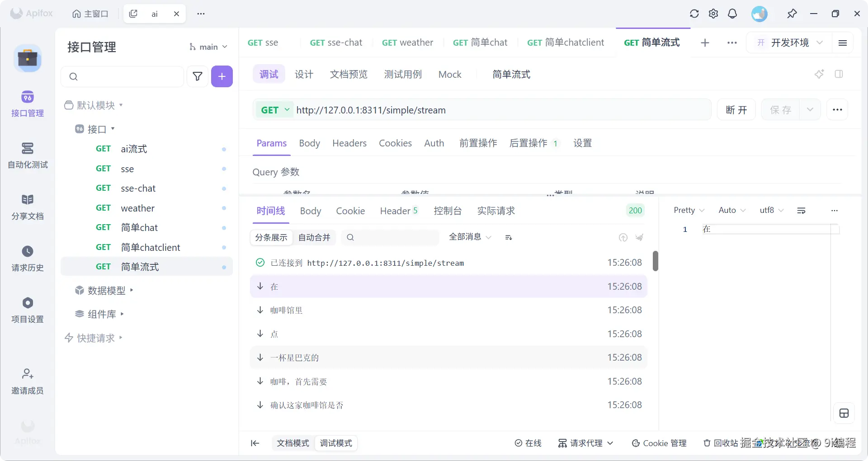
Task: Open the notifications bell
Action: (732, 14)
